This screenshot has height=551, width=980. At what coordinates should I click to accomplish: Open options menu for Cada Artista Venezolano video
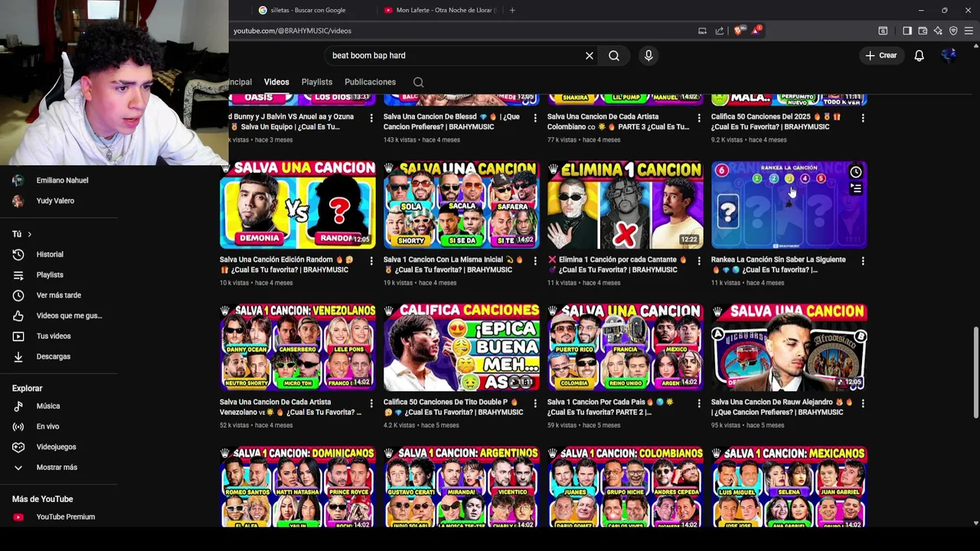tap(371, 403)
